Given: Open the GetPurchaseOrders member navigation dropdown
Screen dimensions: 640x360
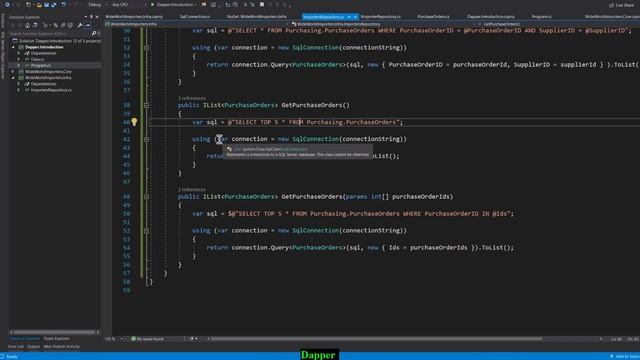Looking at the screenshot, I should pos(559,24).
